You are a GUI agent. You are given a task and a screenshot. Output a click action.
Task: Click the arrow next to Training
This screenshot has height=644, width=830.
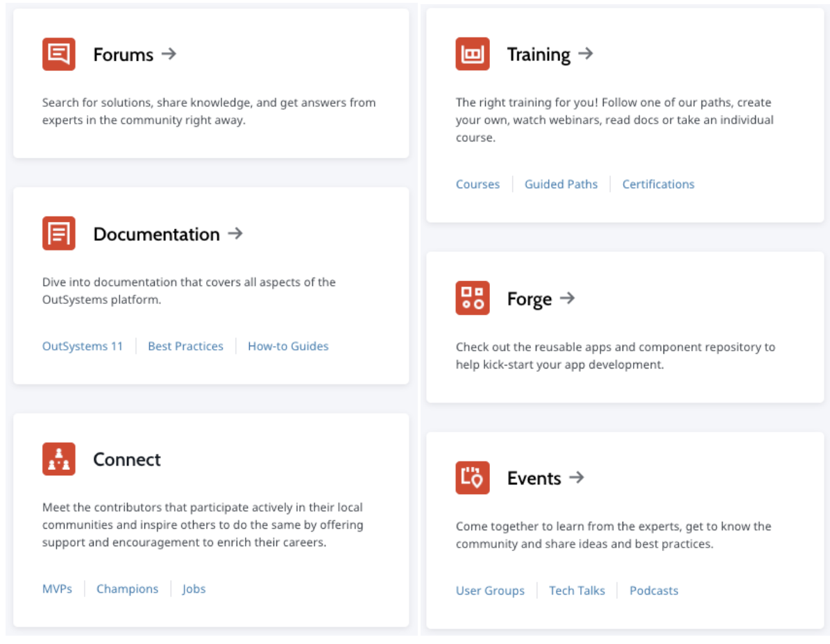[586, 53]
